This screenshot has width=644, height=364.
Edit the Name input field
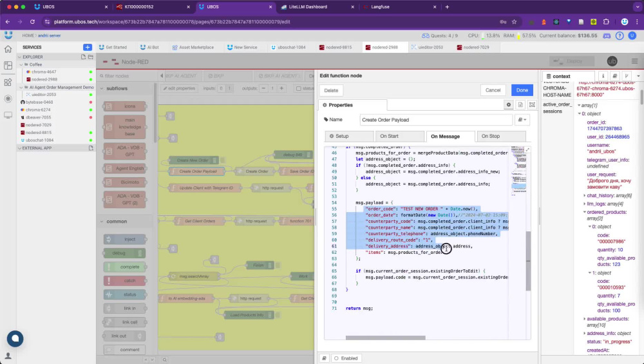click(x=436, y=120)
